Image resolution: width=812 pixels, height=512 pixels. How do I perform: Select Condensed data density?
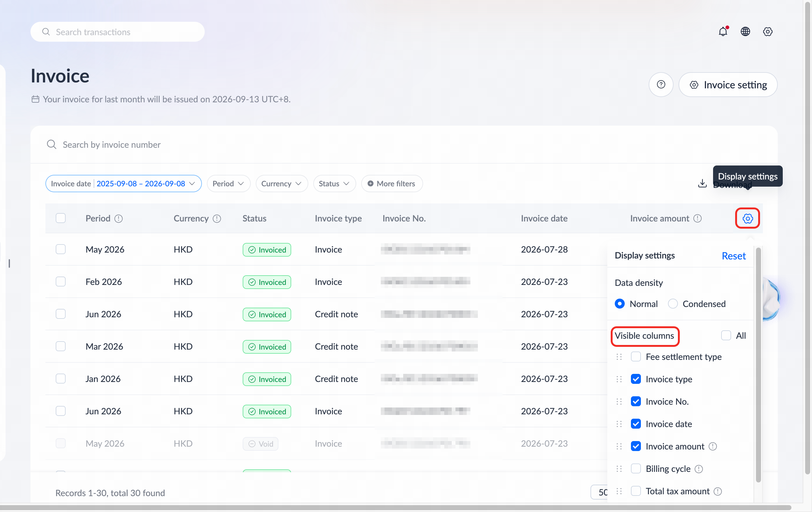673,304
